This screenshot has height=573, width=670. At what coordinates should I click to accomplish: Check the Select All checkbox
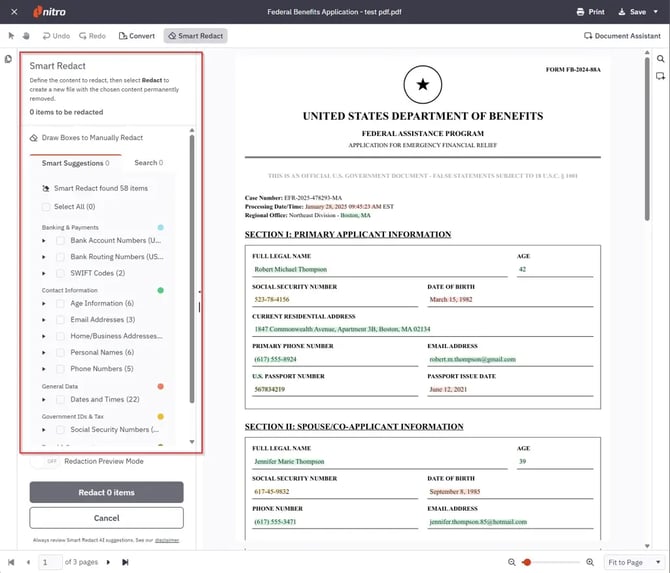[46, 207]
